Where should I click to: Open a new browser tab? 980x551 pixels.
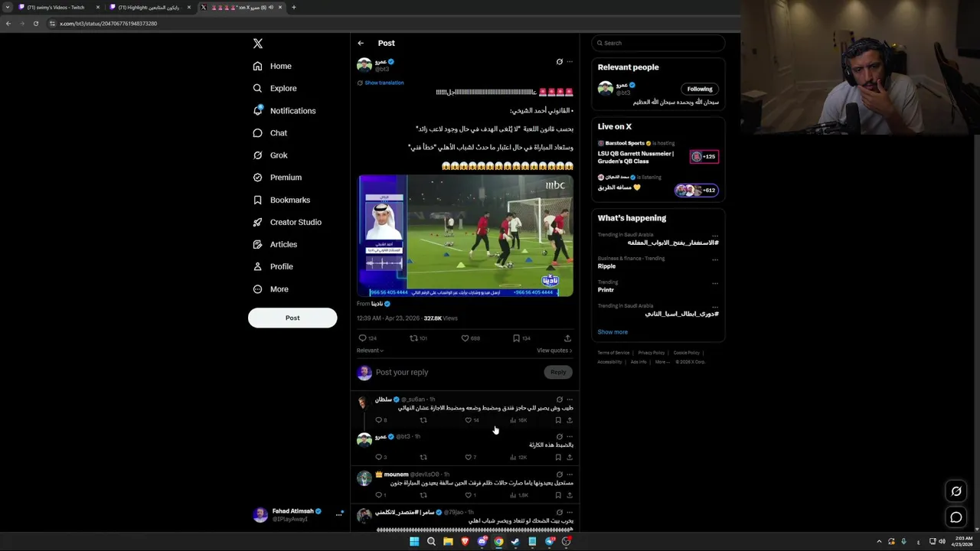pos(293,7)
